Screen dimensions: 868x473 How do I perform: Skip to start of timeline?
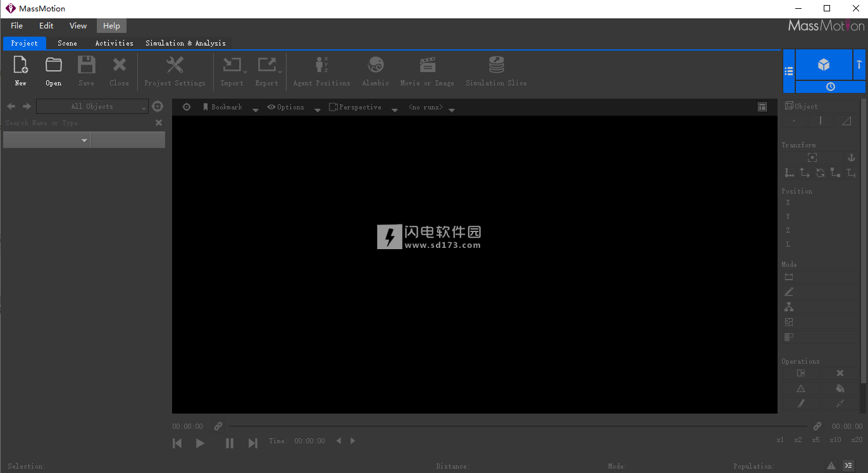pyautogui.click(x=177, y=443)
